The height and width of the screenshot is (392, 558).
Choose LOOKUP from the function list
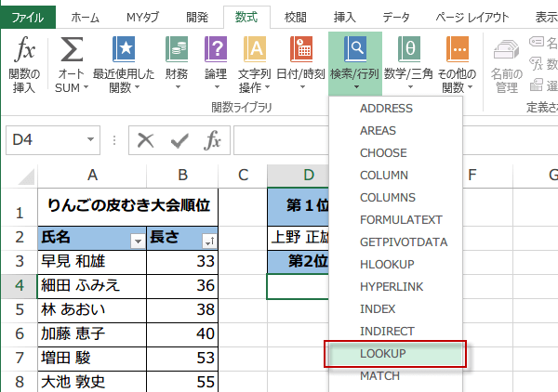pyautogui.click(x=396, y=354)
